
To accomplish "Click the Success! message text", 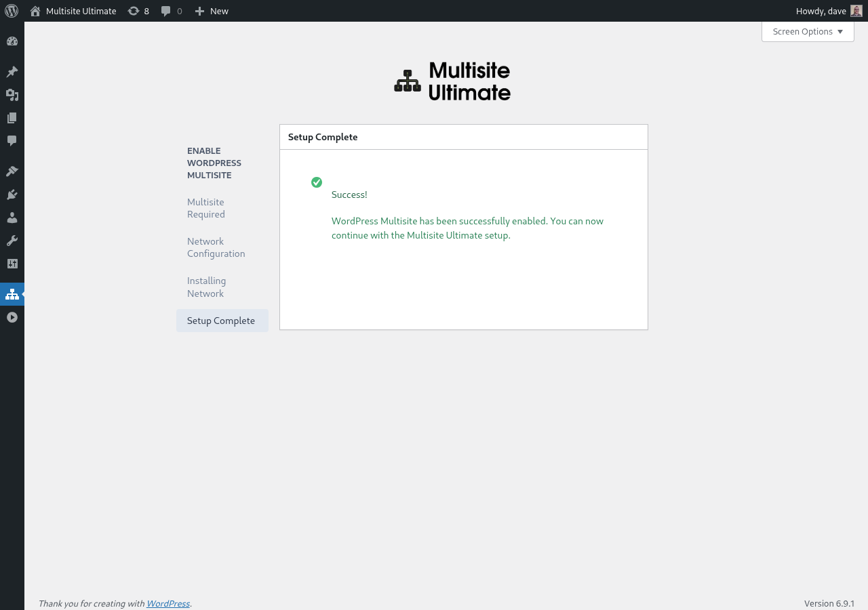I will 349,195.
